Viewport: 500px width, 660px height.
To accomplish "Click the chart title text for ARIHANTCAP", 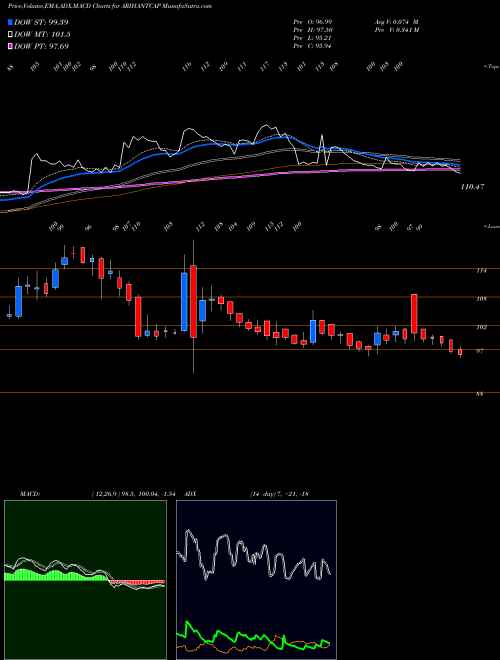I will click(110, 6).
